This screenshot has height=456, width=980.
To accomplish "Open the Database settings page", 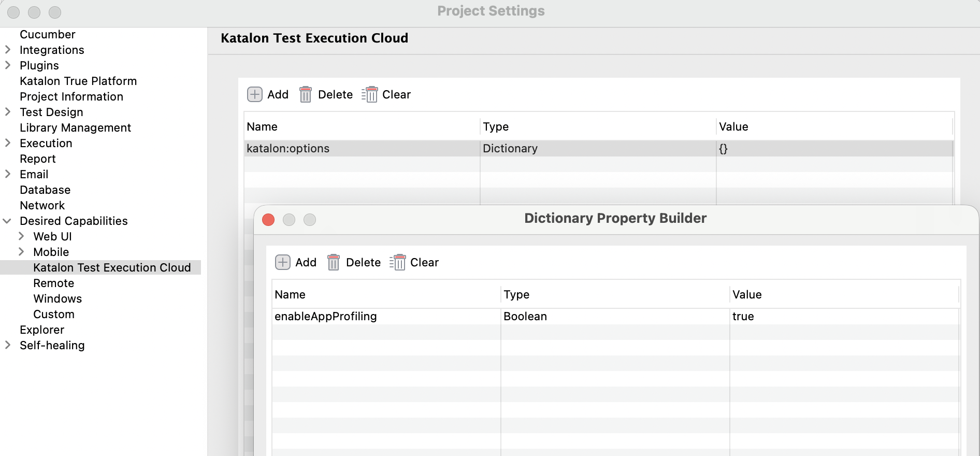I will tap(45, 190).
